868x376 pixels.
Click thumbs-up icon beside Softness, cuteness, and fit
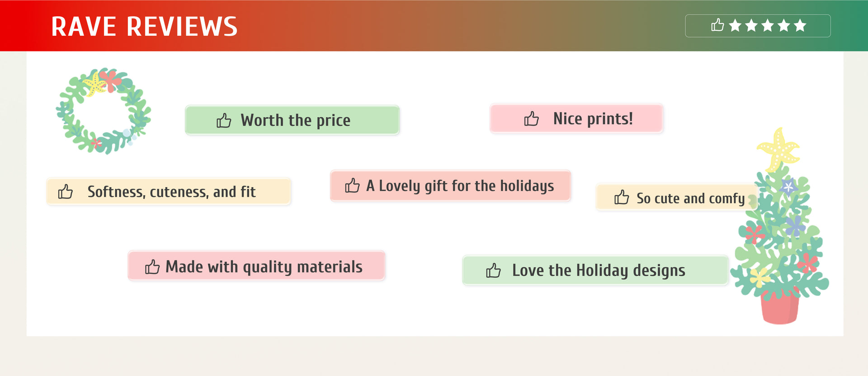tap(66, 192)
